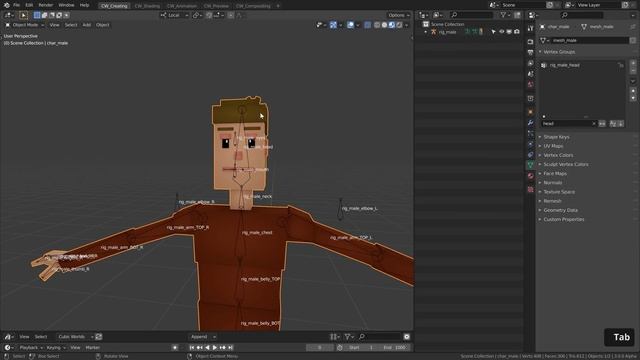Screen dimensions: 640x360
Task: Click the Blender logo menu icon
Action: (x=7, y=5)
